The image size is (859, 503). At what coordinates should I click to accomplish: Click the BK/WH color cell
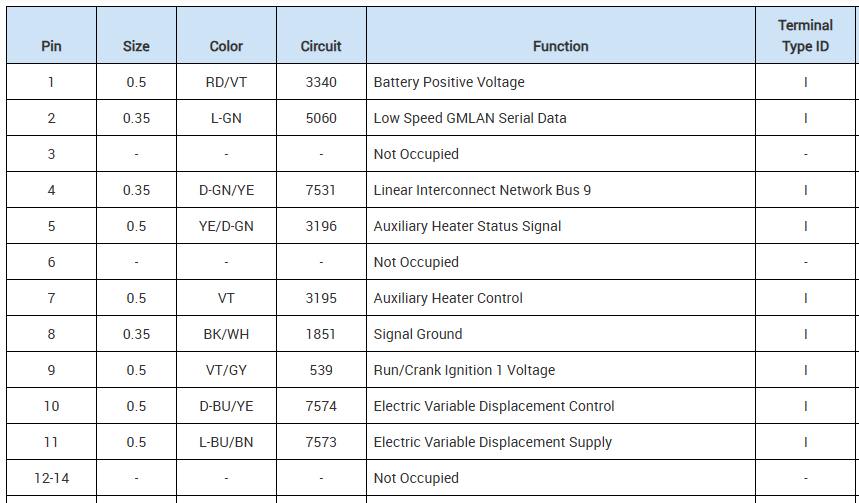[226, 334]
